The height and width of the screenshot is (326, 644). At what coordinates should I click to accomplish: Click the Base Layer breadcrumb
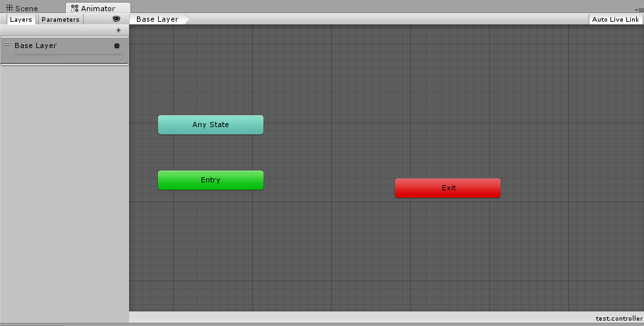tap(157, 19)
